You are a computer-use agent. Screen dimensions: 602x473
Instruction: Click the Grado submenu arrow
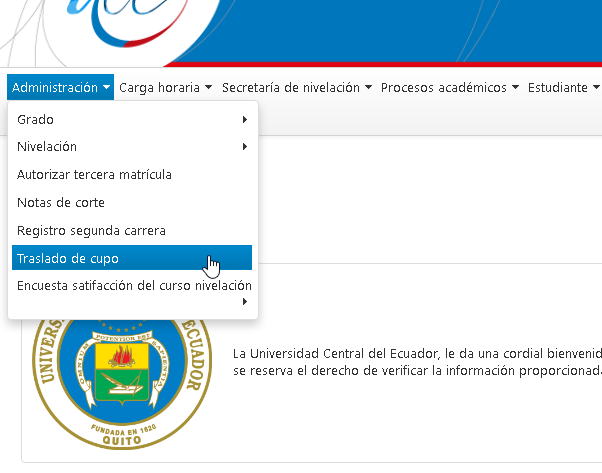point(245,119)
